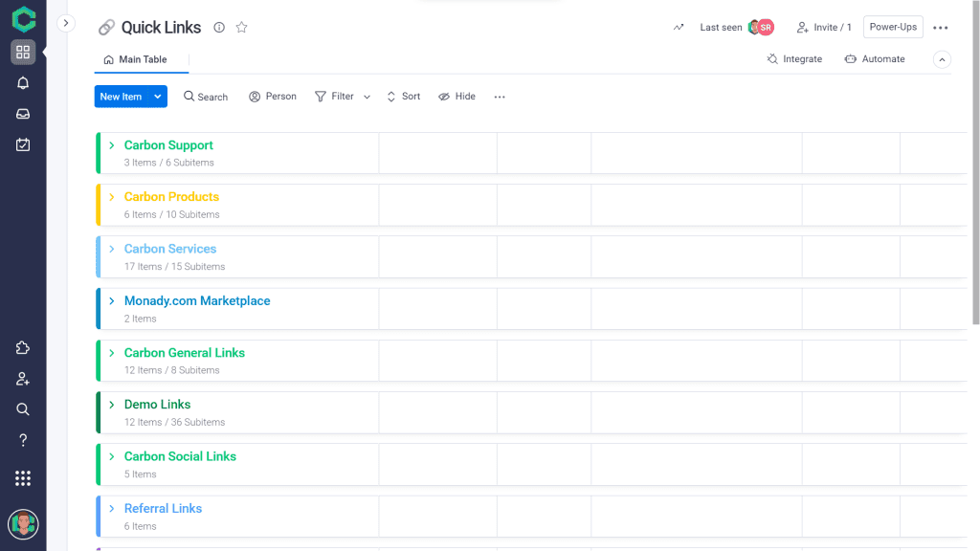Expand the Monady.com Marketplace group
This screenshot has width=980, height=551.
coord(112,300)
